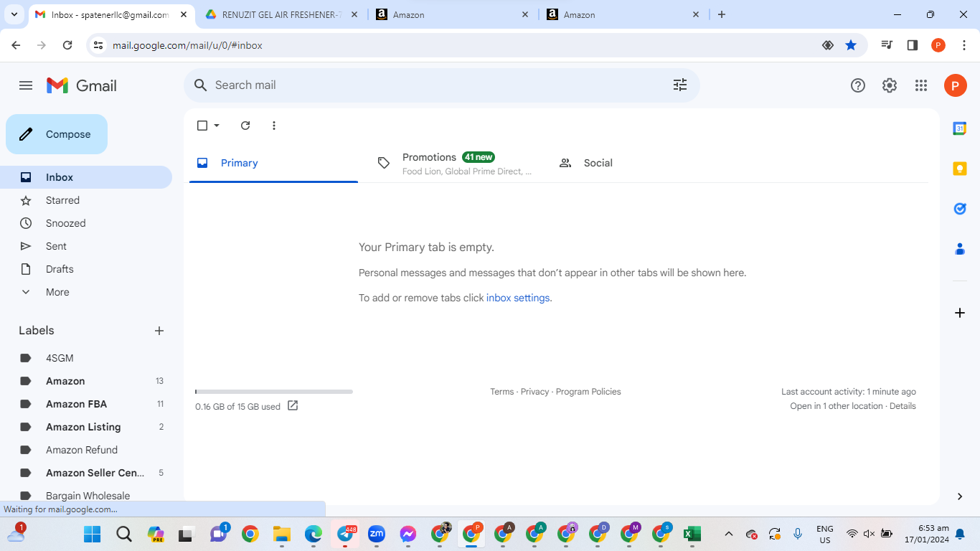980x551 pixels.
Task: Open Chrome media controls icon
Action: point(887,45)
